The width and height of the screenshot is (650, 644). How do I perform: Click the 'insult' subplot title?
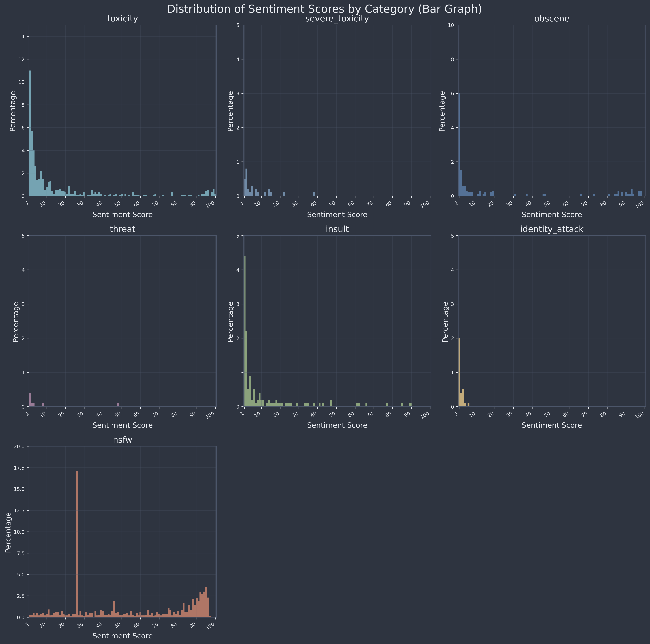pos(337,230)
